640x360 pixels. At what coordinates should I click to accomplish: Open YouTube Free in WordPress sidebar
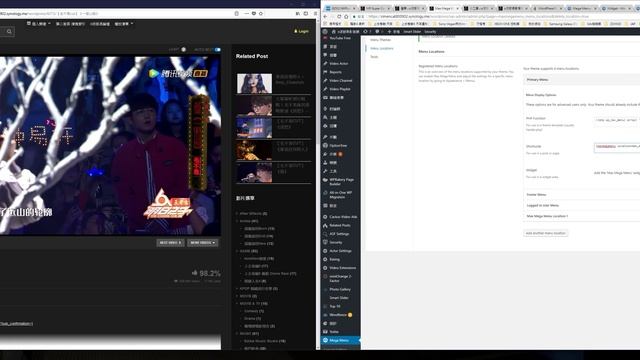pos(340,38)
